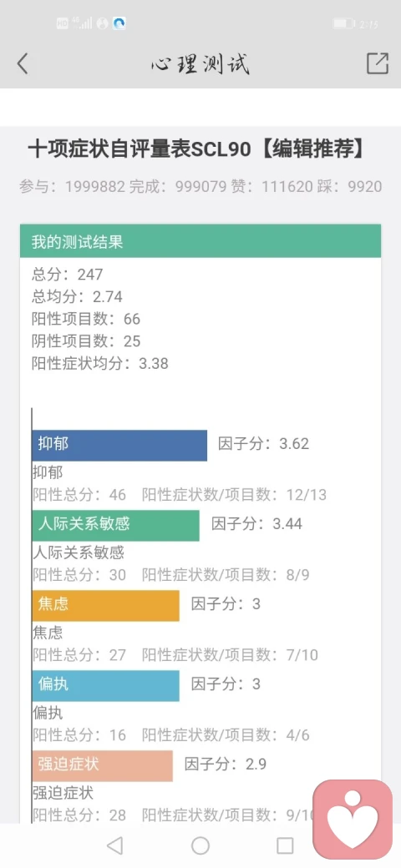Tap Android back navigation triangle

point(114,845)
